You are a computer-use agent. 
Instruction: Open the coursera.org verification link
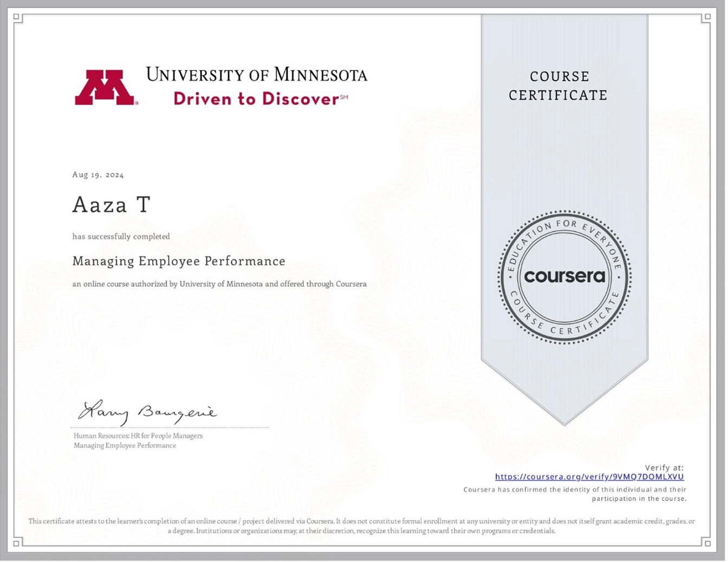point(589,477)
